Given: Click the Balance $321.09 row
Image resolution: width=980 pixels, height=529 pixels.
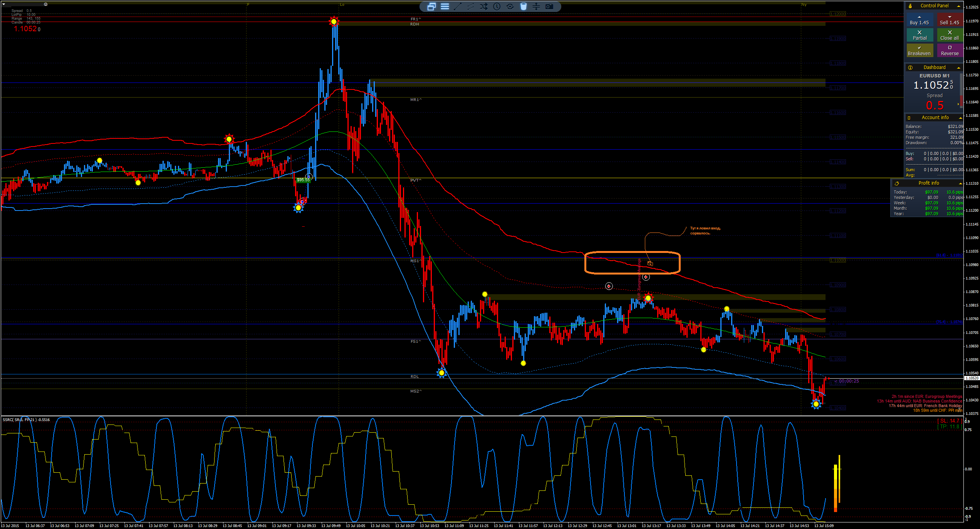Looking at the screenshot, I should [x=934, y=126].
